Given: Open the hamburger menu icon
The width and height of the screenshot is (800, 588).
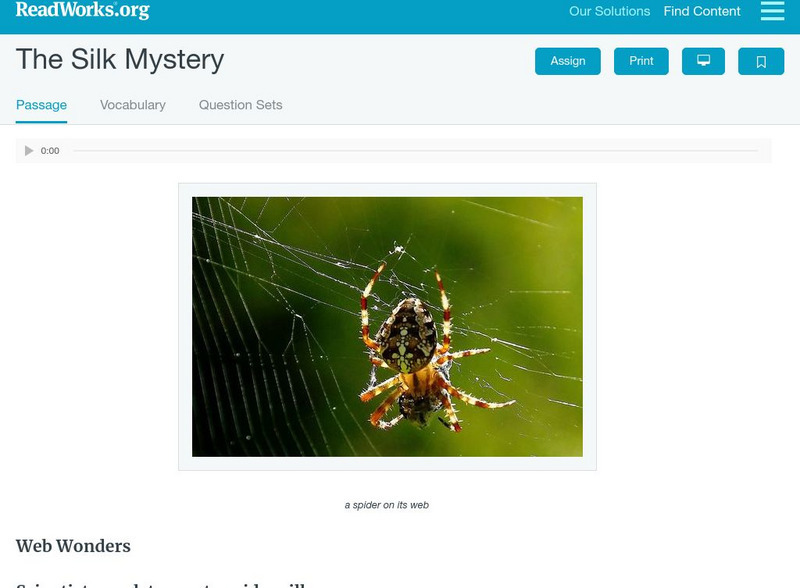Looking at the screenshot, I should (x=772, y=11).
